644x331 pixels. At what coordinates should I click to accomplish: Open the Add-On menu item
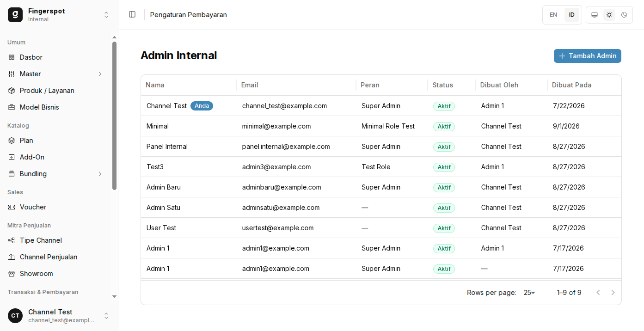[55, 157]
